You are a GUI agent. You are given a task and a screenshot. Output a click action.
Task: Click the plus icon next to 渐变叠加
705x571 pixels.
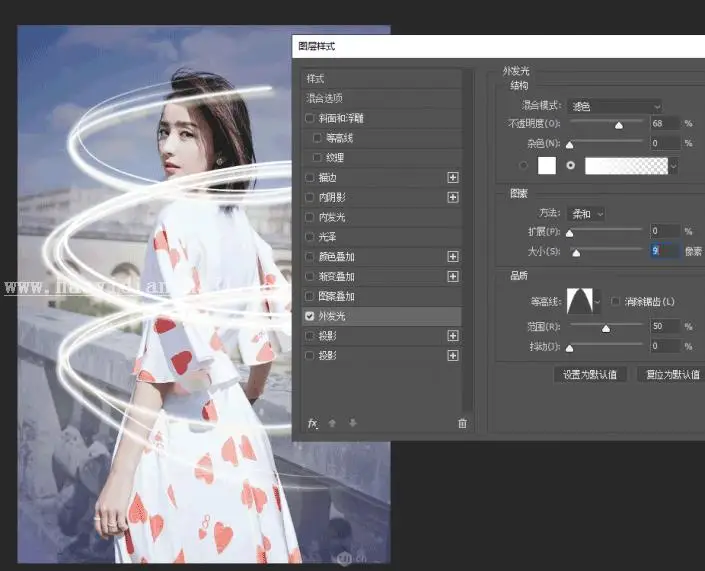pos(453,277)
